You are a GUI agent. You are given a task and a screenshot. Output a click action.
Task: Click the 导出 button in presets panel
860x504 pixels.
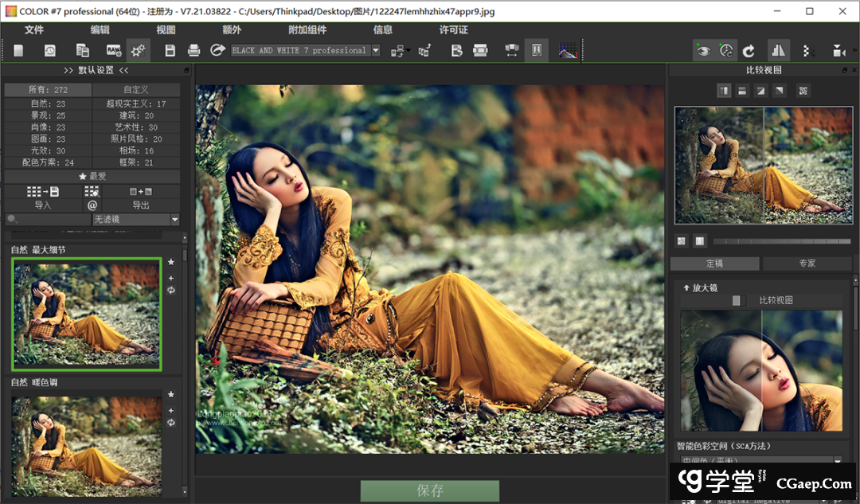141,205
